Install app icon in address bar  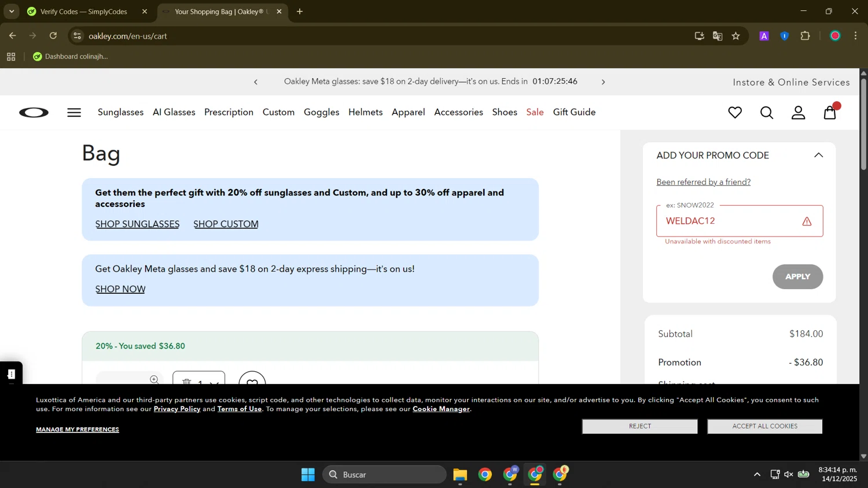click(x=699, y=36)
